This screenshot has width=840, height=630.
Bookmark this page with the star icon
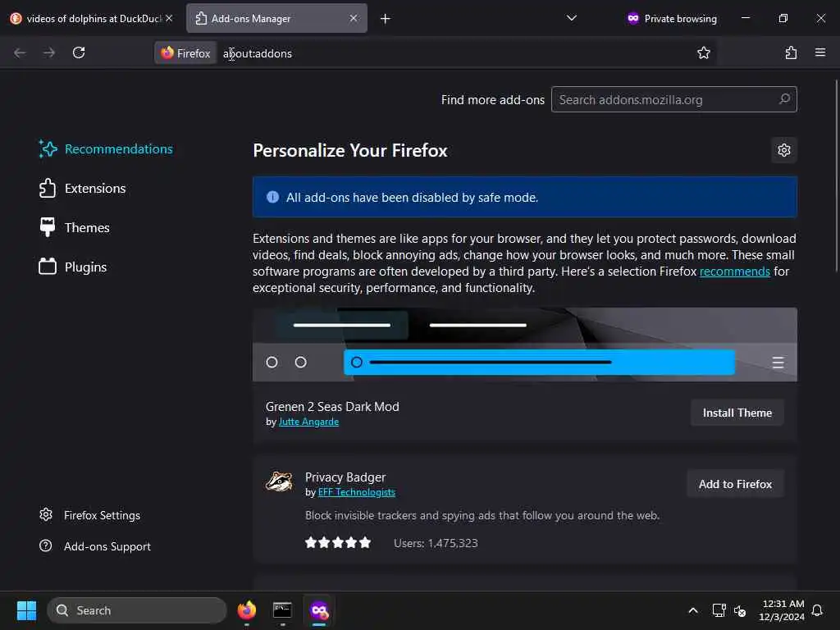(703, 52)
